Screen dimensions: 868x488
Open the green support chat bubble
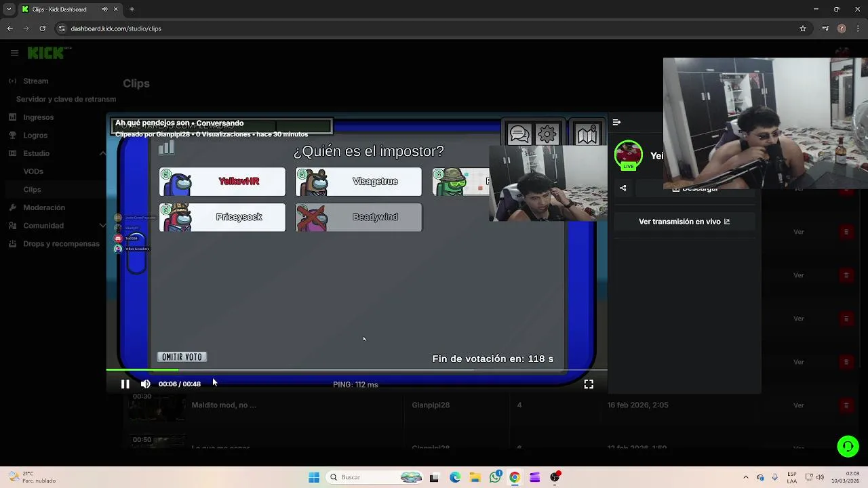pos(848,446)
